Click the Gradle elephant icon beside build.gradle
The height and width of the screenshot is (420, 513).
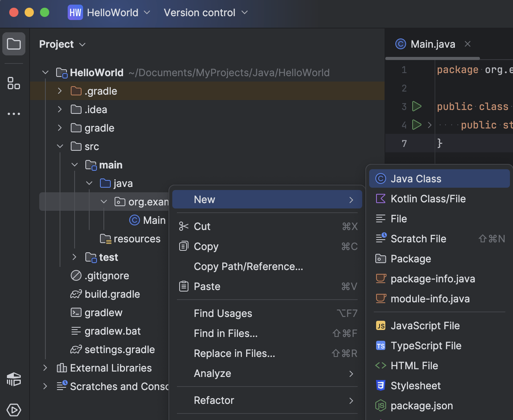point(76,294)
